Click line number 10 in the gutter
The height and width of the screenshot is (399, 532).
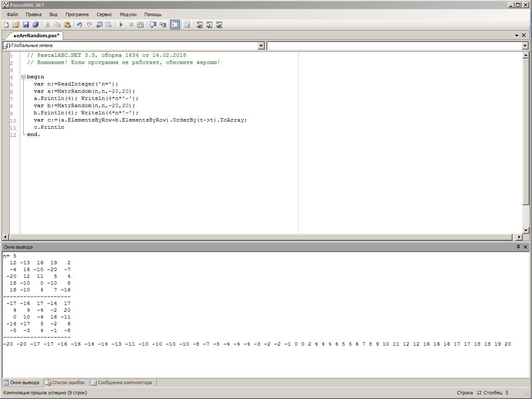[x=13, y=120]
